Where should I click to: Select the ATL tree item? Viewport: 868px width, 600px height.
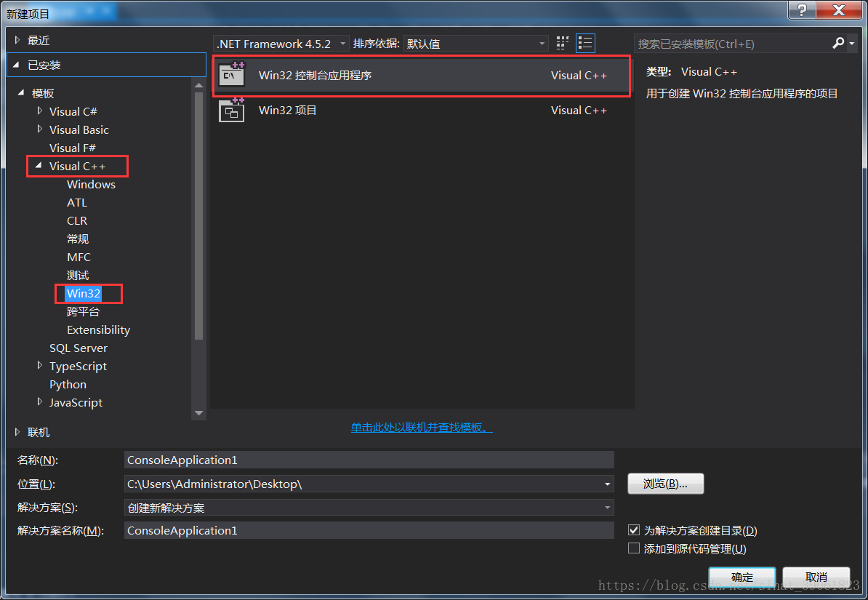pyautogui.click(x=77, y=203)
